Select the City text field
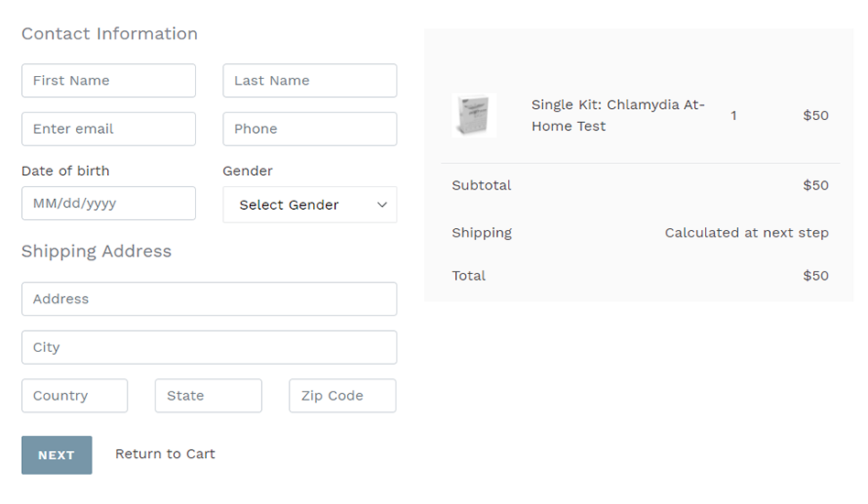The image size is (868, 504). [x=210, y=347]
